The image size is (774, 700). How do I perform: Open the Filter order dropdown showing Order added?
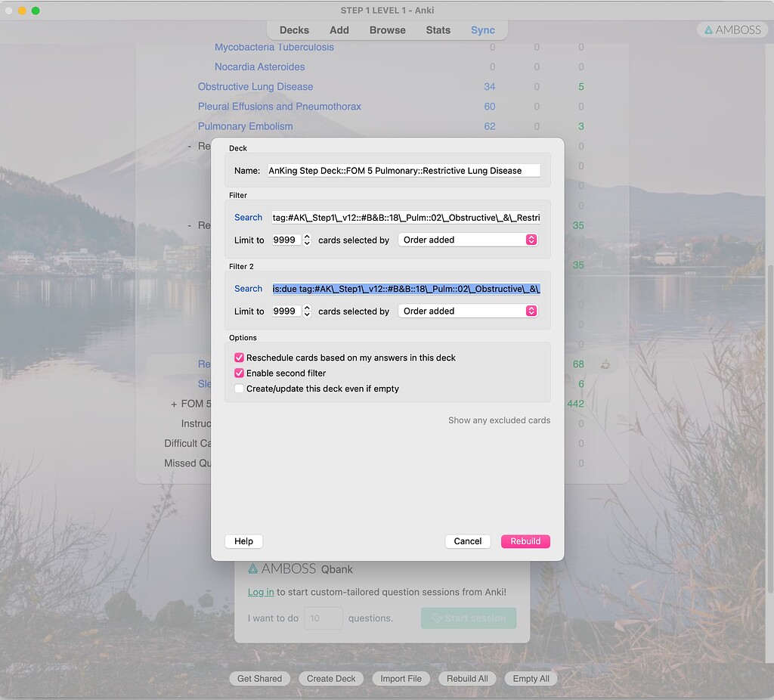[x=468, y=240]
